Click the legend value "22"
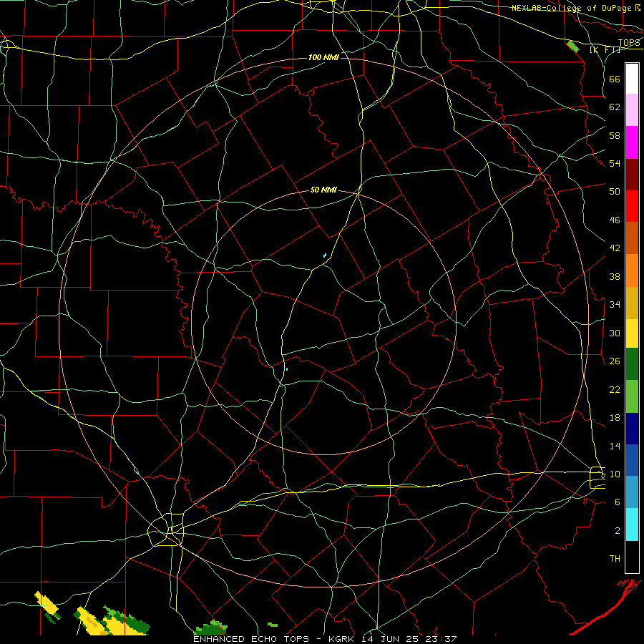The image size is (644, 644). (x=615, y=389)
